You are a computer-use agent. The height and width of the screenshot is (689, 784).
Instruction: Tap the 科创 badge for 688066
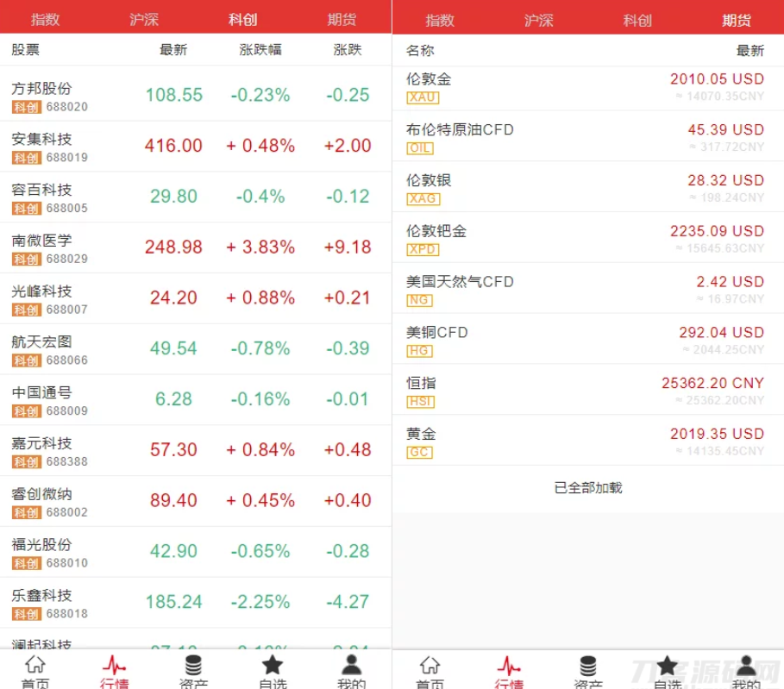pyautogui.click(x=27, y=360)
